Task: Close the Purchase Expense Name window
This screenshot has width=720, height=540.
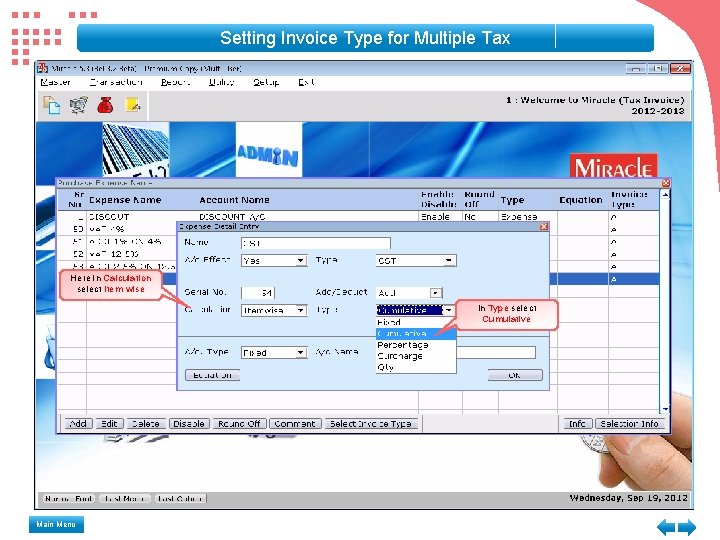Action: pos(666,183)
